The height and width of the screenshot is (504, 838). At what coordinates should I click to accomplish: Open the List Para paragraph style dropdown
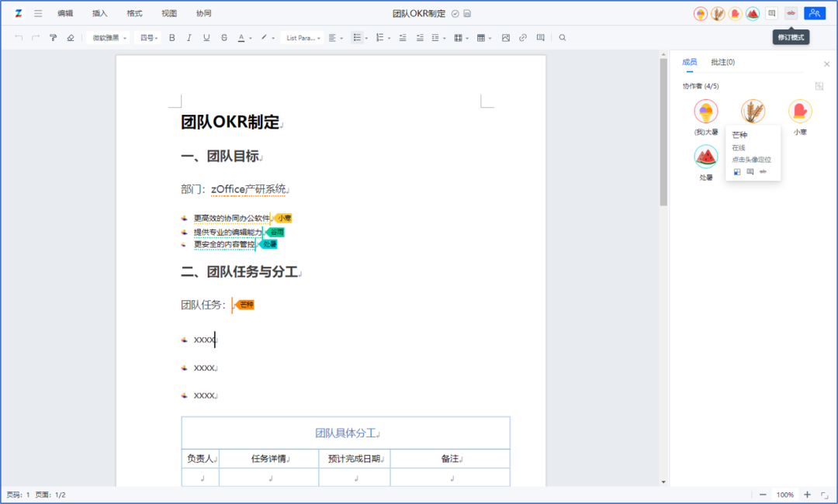tap(303, 37)
